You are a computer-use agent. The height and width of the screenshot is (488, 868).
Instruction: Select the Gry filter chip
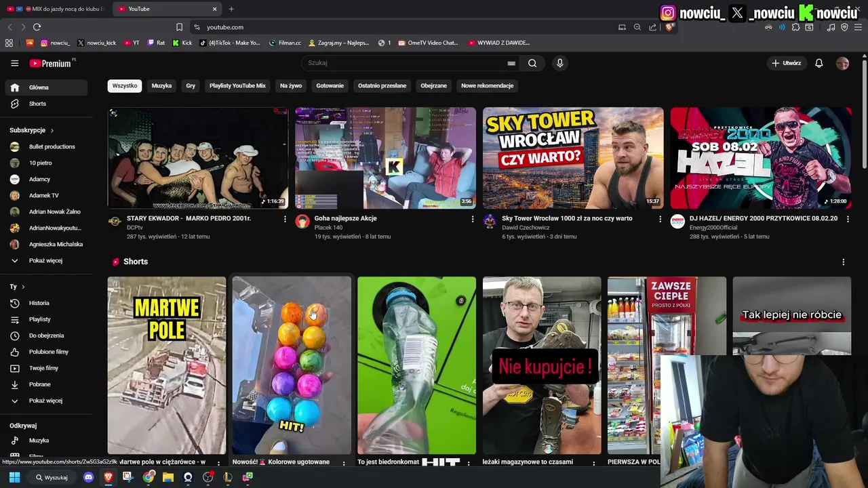point(191,86)
